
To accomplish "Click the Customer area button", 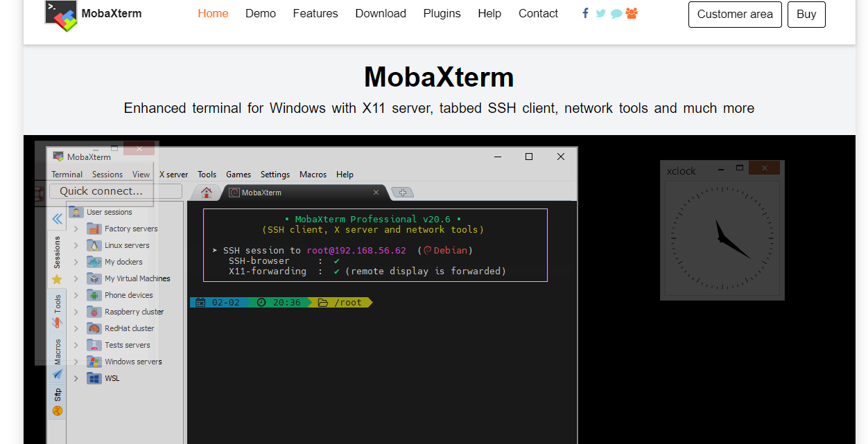I will click(735, 15).
